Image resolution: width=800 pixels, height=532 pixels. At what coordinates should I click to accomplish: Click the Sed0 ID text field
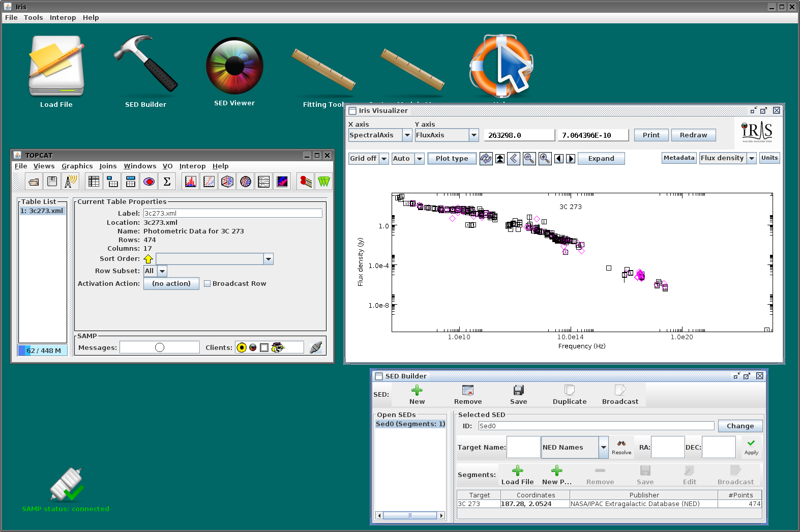[596, 426]
